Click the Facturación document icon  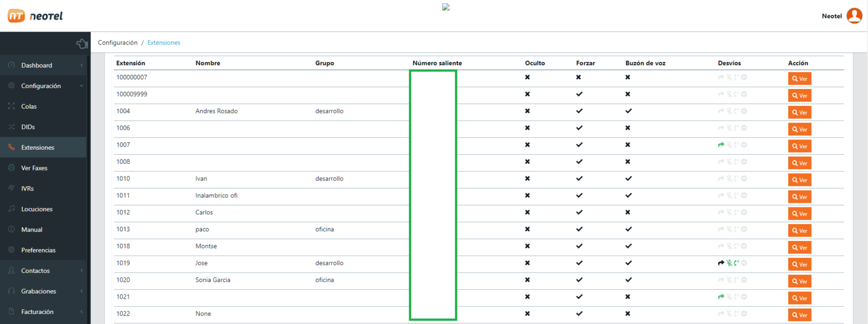(x=11, y=312)
